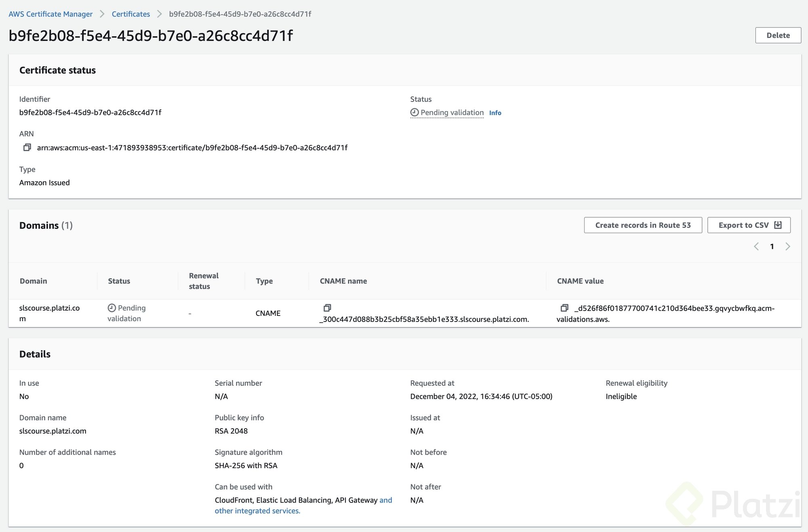Open the Certificates breadcrumb link
Screen dimensions: 808x532
coord(130,14)
